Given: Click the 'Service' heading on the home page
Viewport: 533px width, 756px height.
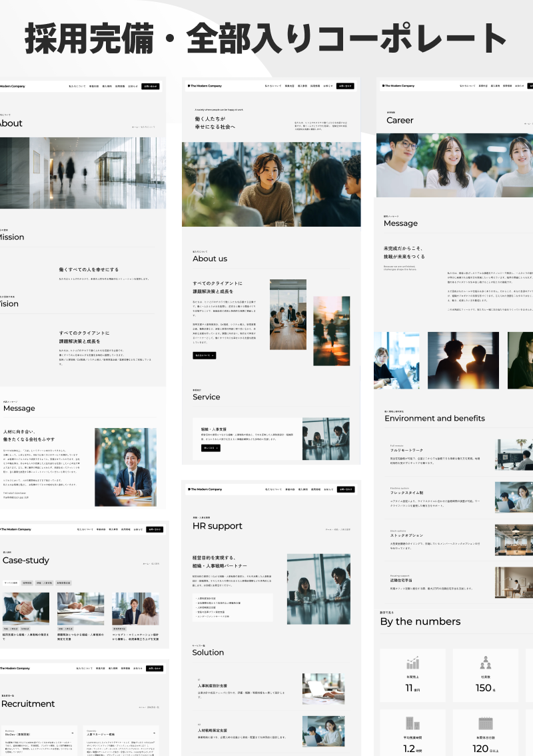Looking at the screenshot, I should 207,397.
